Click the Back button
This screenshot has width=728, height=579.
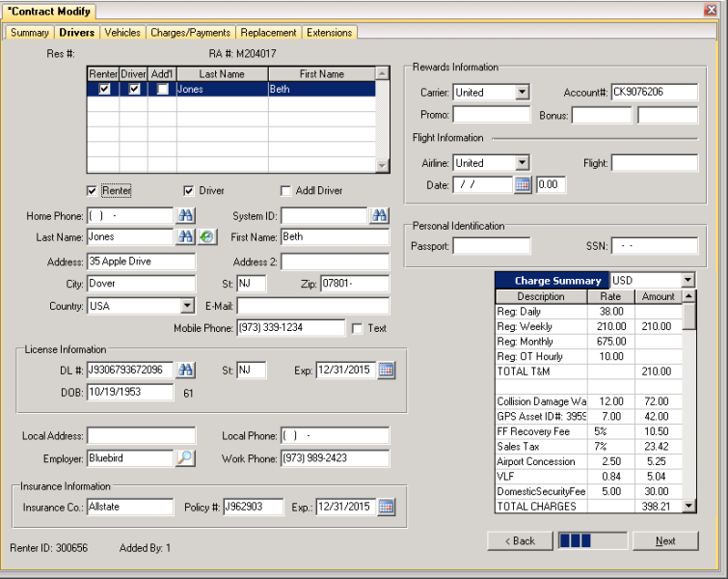(520, 541)
